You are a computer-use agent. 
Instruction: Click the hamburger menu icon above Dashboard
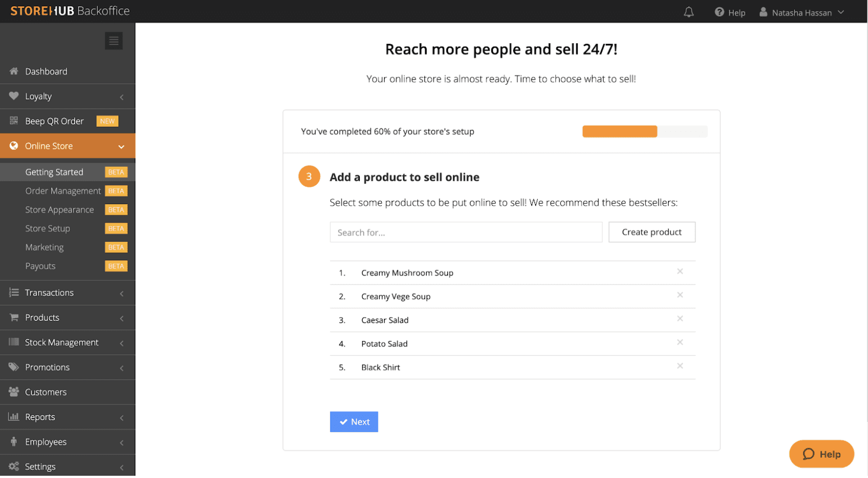(113, 40)
